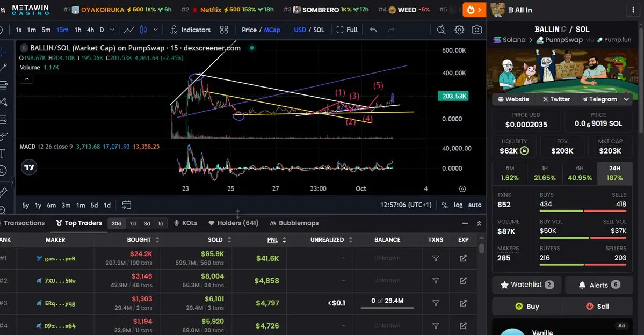Viewport: 644px width, 335px height.
Task: Open the Bubblemaps tab
Action: (x=294, y=223)
